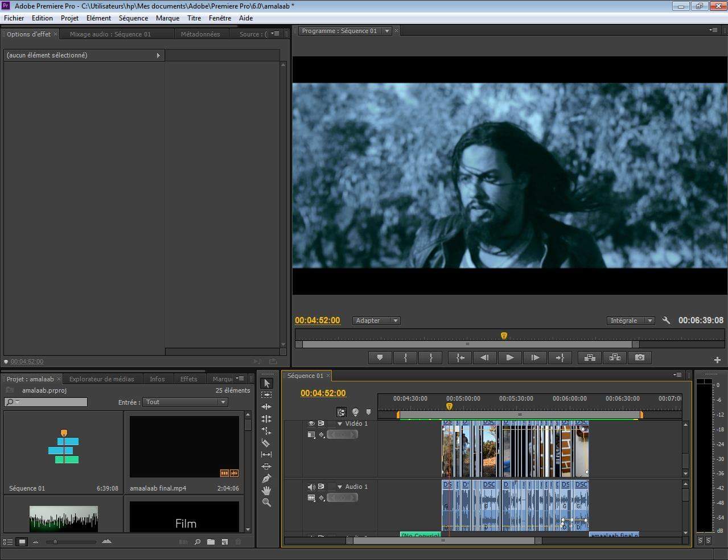This screenshot has height=560, width=728.
Task: Click the Lift button
Action: [x=589, y=357]
